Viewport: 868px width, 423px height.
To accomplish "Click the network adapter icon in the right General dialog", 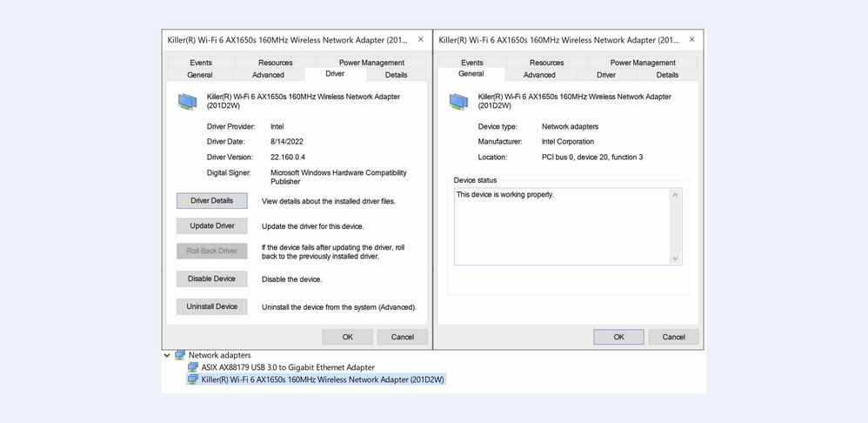I will point(458,101).
